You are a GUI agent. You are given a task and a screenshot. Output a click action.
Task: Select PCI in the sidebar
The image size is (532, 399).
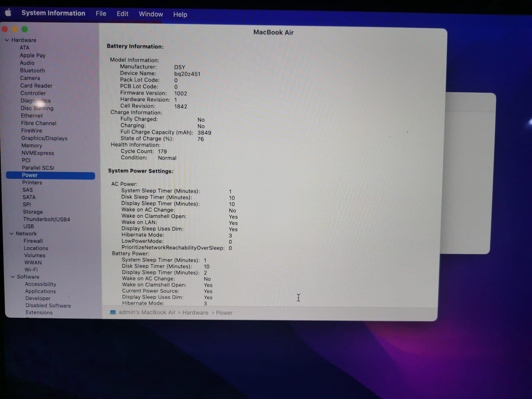pos(26,160)
